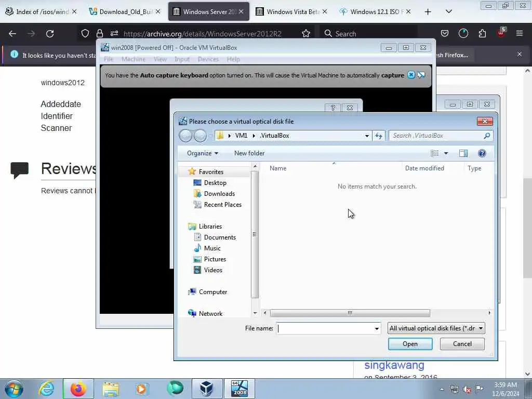Save page to Pocket icon
The height and width of the screenshot is (399, 532).
point(445,33)
